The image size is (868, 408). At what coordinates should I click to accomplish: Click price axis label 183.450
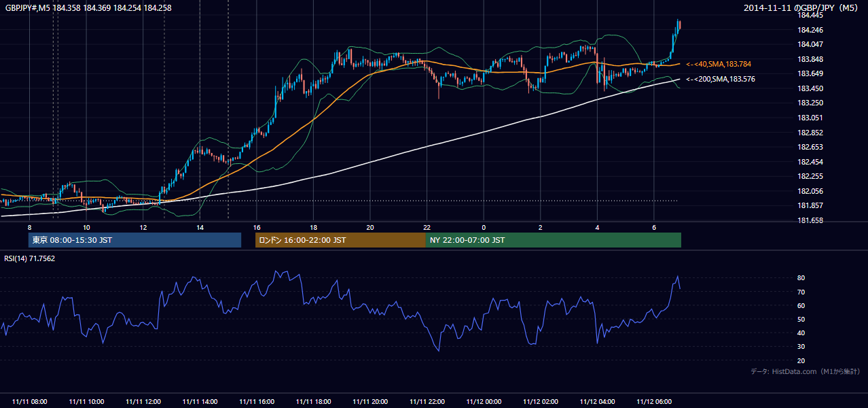810,88
